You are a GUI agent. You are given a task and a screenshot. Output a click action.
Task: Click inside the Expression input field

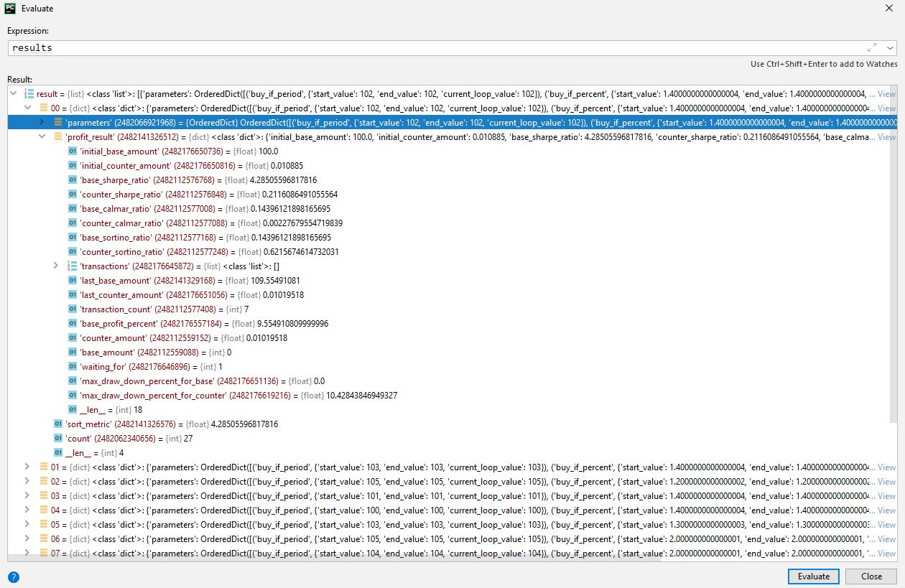click(x=287, y=47)
